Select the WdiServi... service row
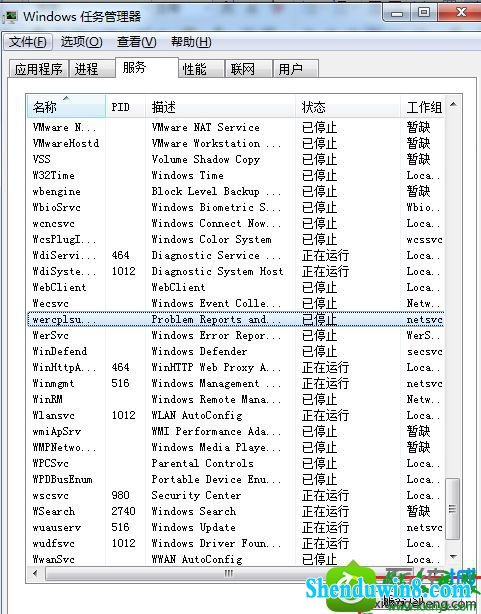Screen dimensions: 481x614 pos(236,256)
